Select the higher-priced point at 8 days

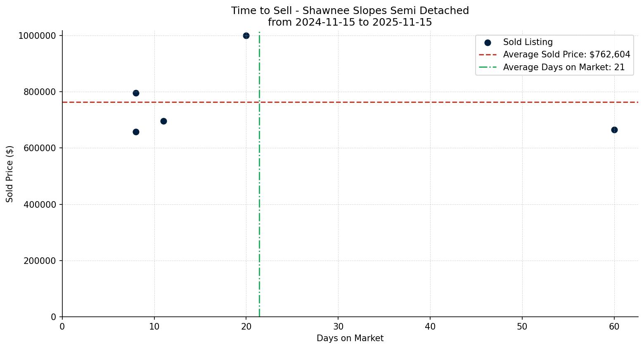tap(136, 93)
